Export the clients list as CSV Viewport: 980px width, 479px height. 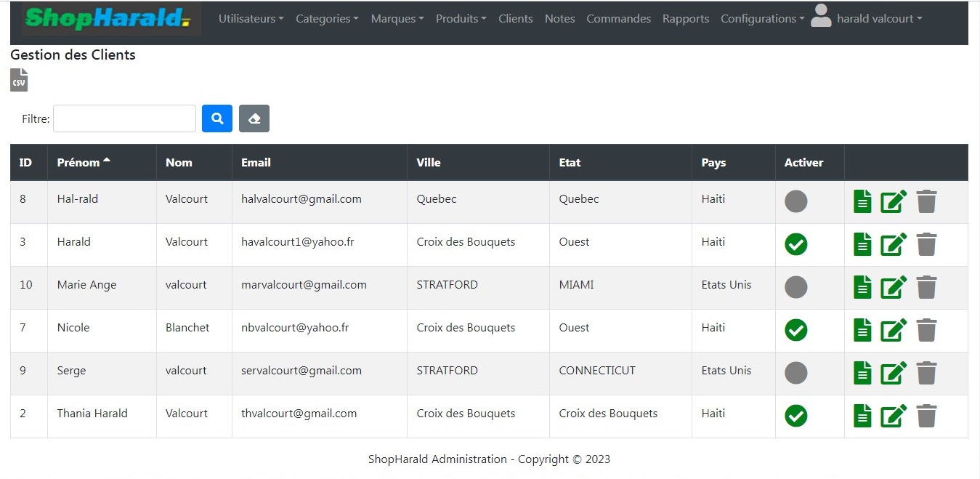(x=19, y=80)
